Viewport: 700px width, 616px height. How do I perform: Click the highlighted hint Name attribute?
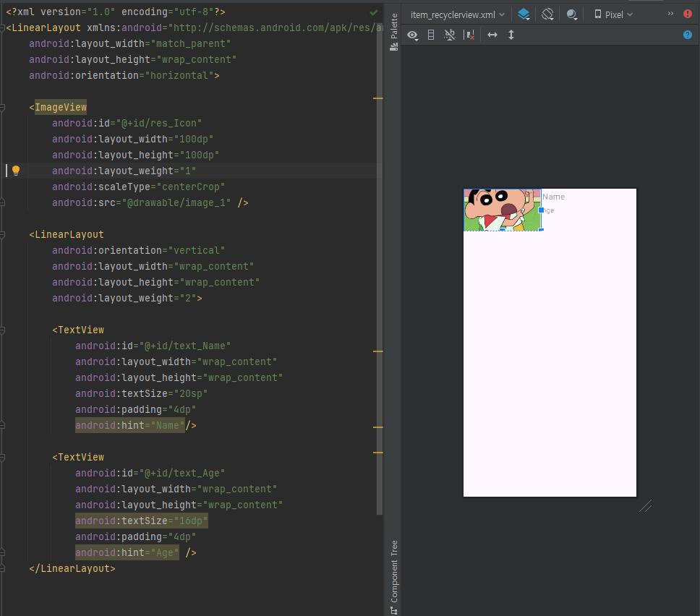130,425
